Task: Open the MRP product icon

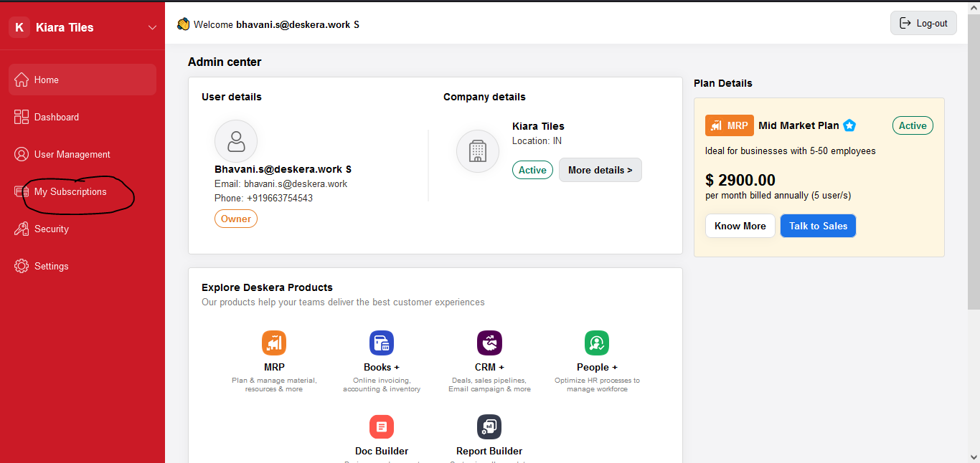Action: coord(274,343)
